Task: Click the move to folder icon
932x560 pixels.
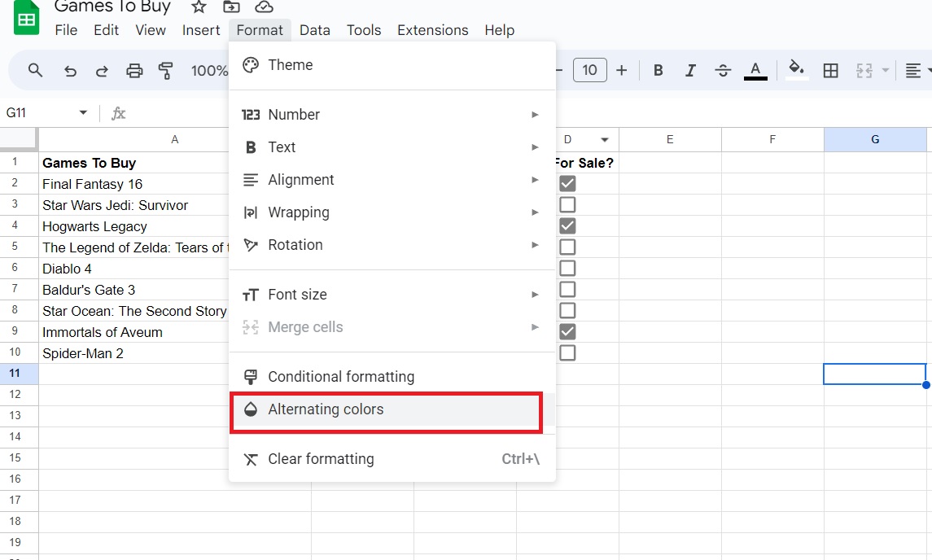Action: click(x=231, y=7)
